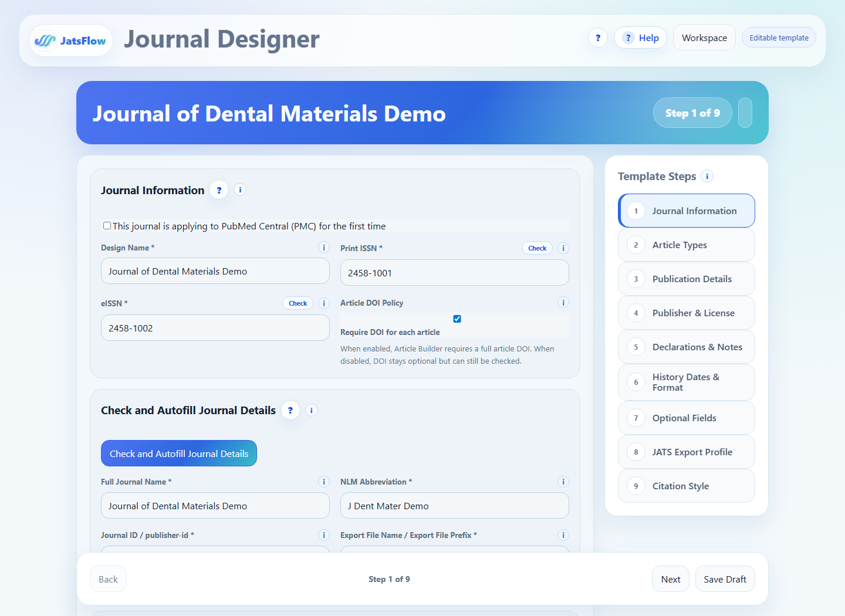The width and height of the screenshot is (845, 616).
Task: Focus the Design Name input field
Action: pyautogui.click(x=215, y=271)
